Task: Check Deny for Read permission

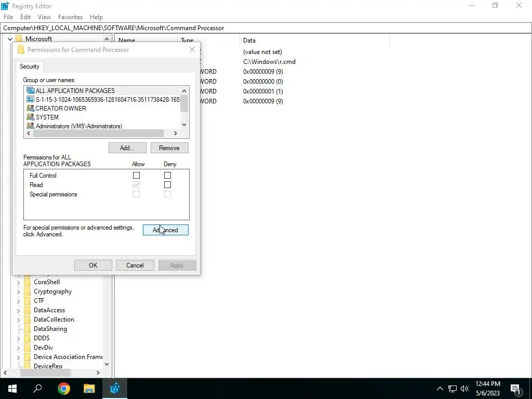Action: click(x=168, y=185)
